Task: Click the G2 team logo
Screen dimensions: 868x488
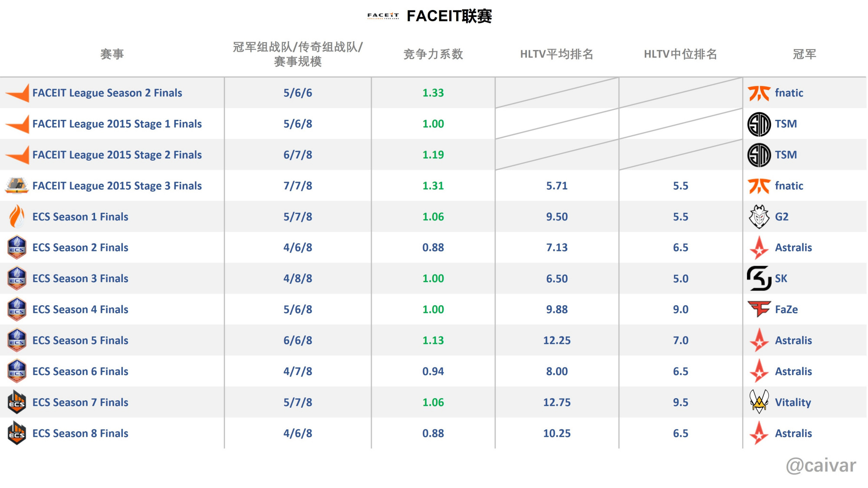Action: click(759, 217)
